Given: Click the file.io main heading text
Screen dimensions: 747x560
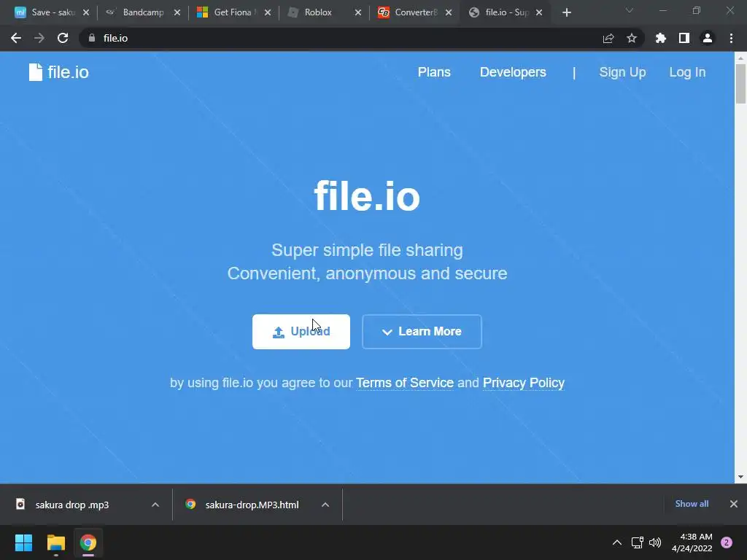Looking at the screenshot, I should pyautogui.click(x=367, y=195).
